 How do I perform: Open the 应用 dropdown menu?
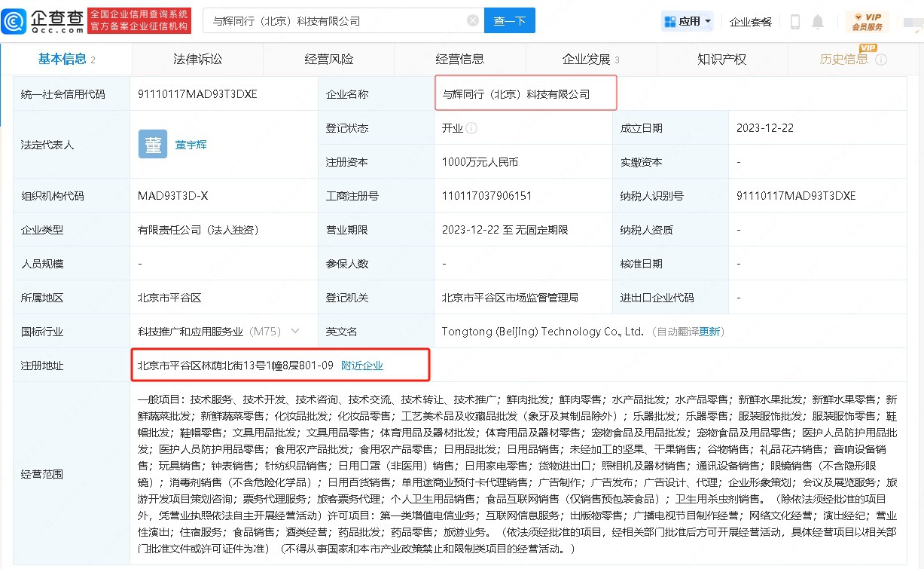tap(688, 22)
